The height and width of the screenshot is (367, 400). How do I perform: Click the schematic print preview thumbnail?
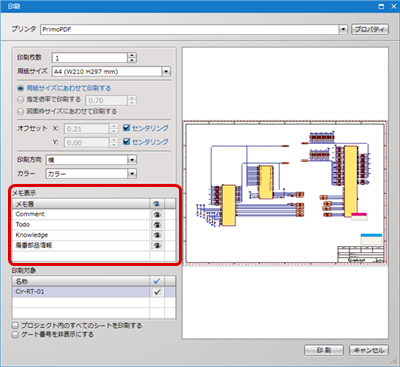click(x=285, y=193)
